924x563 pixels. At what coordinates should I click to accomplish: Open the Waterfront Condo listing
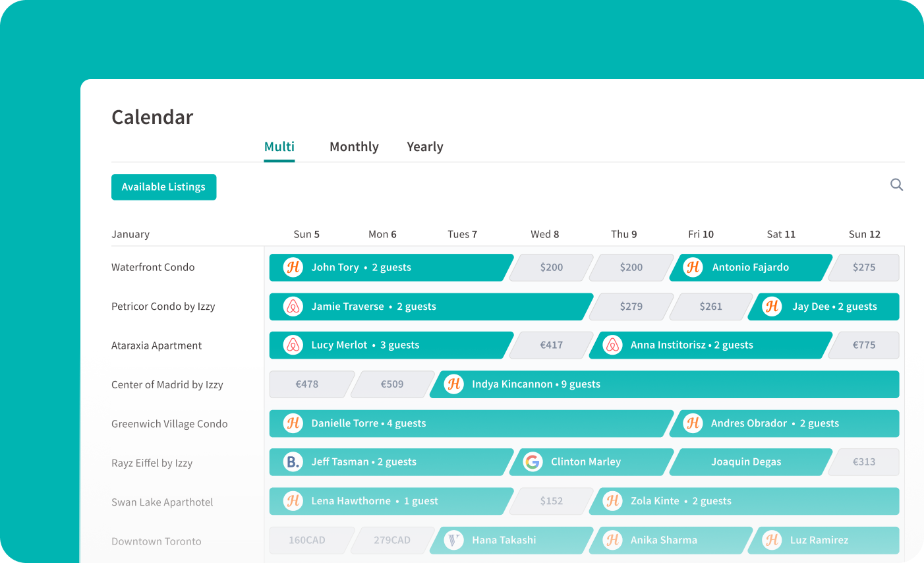[x=153, y=267]
